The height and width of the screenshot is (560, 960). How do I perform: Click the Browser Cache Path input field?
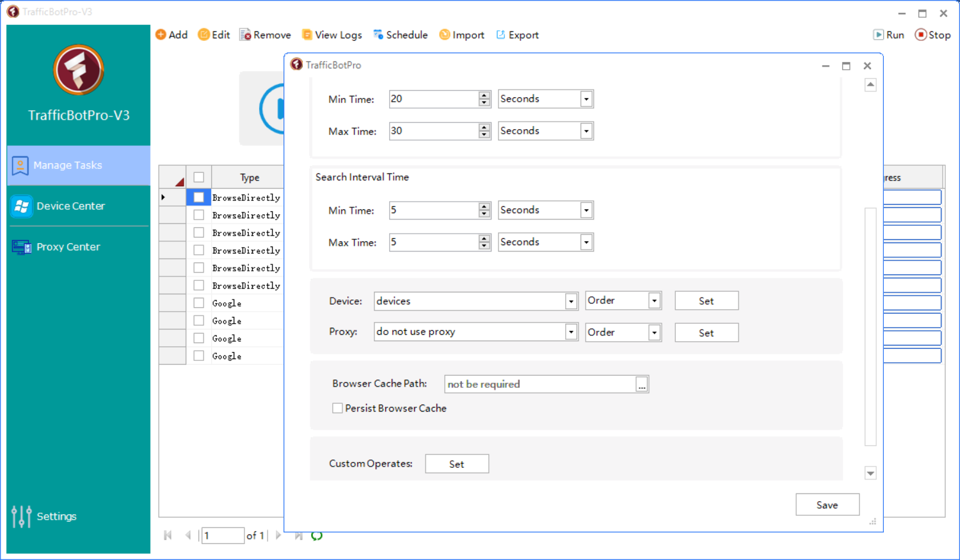[x=540, y=384]
